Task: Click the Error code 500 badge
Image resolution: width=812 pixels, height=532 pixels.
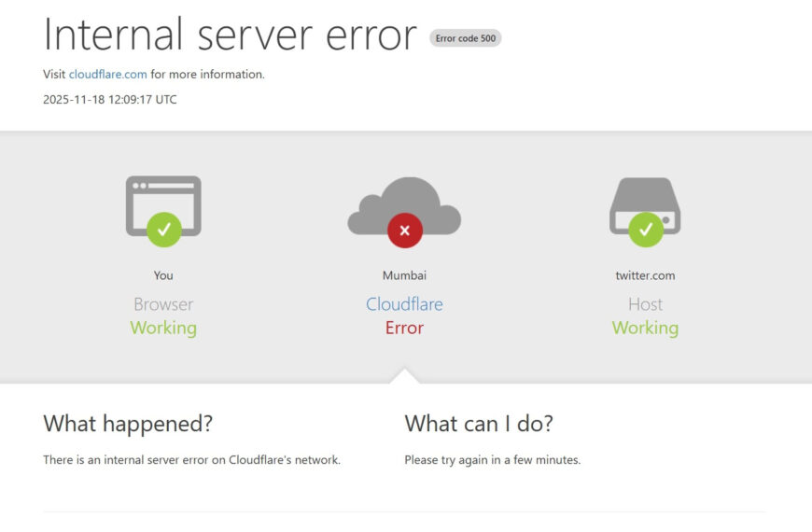Action: pyautogui.click(x=465, y=38)
